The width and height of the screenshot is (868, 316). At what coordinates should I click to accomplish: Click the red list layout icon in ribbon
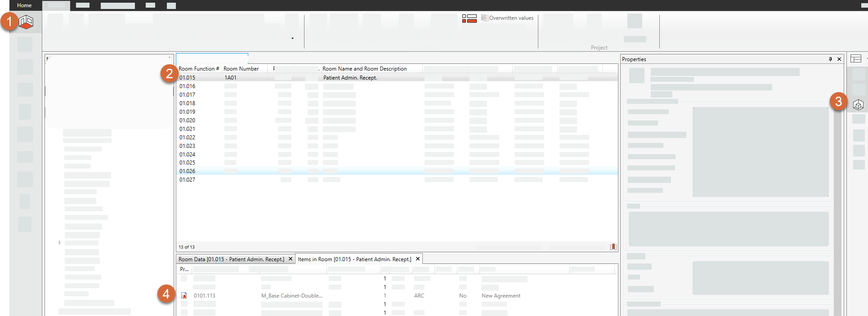coord(469,18)
